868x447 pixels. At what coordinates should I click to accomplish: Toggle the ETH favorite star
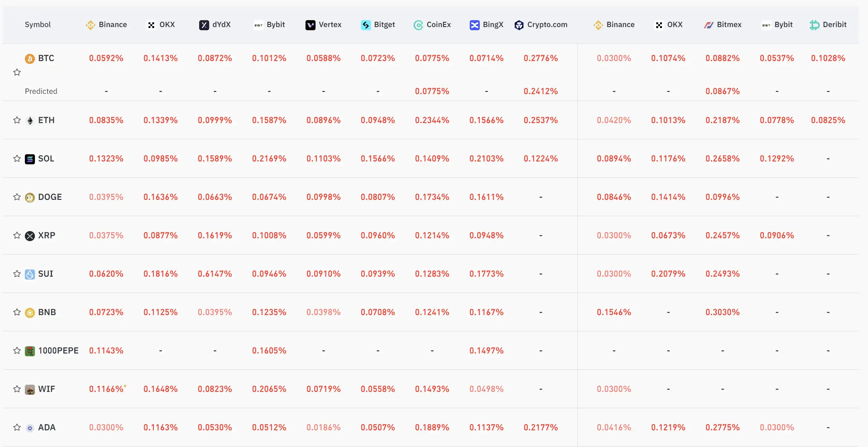17,120
